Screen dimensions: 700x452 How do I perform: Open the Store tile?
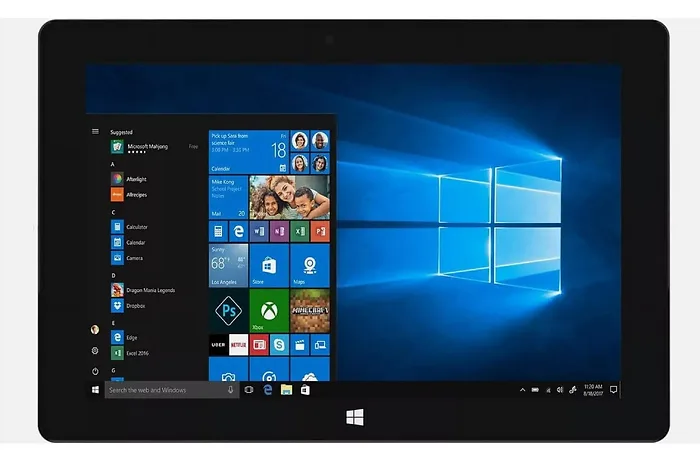pos(269,265)
